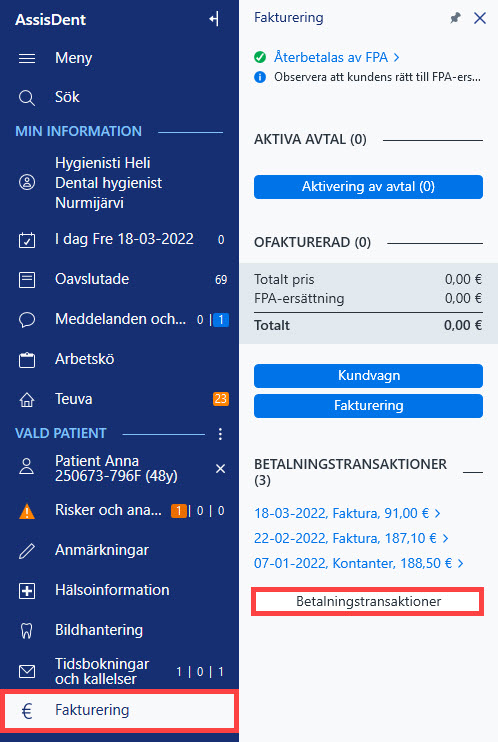Click the Hälsoinformation plus icon
Viewport: 498px width, 742px height.
27,591
